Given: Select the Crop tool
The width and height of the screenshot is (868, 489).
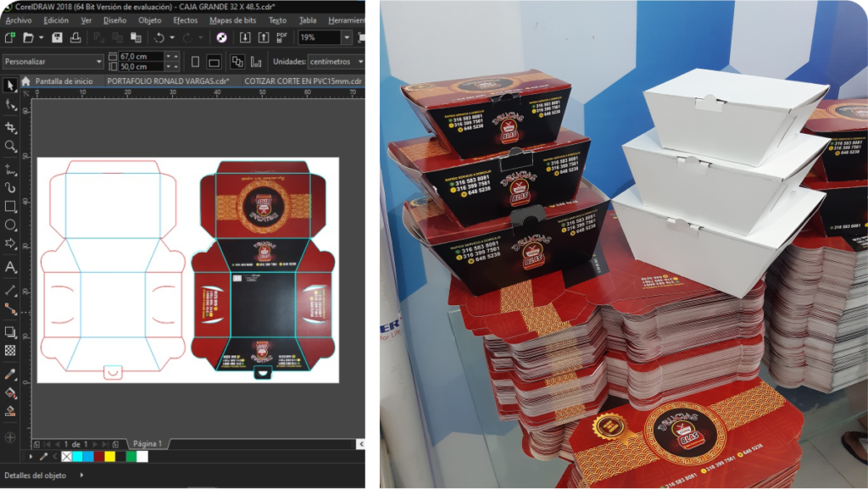Looking at the screenshot, I should tap(10, 127).
